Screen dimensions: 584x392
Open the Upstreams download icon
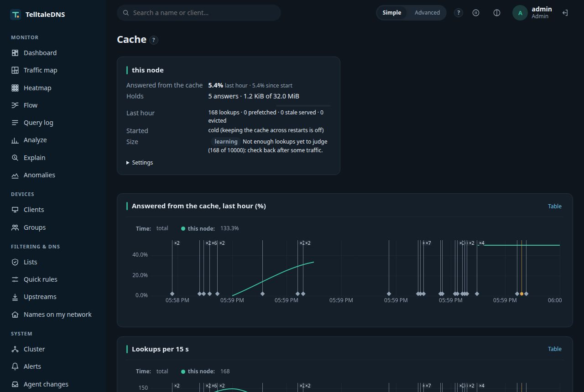(15, 297)
